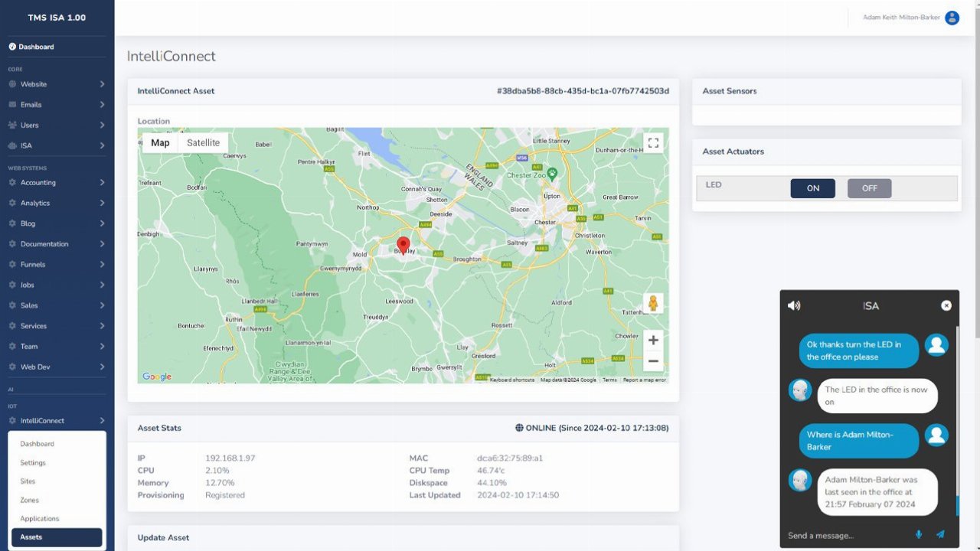Click the ISA chat scrollbar
980x551 pixels.
click(x=956, y=421)
